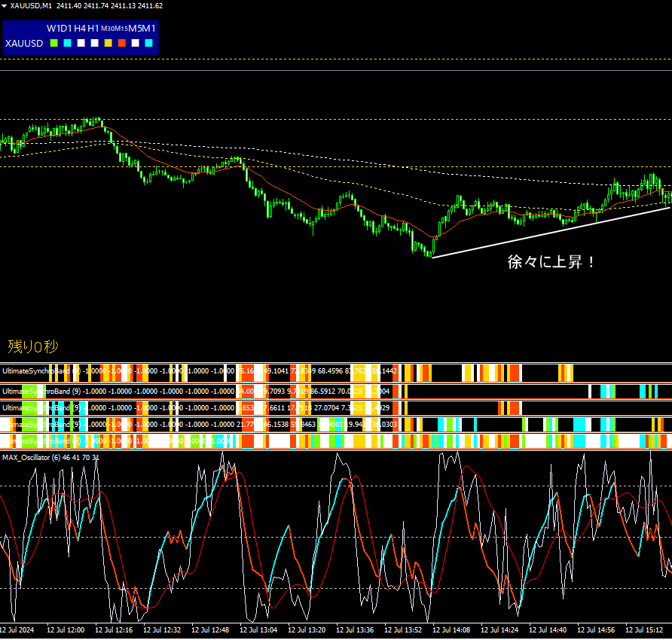Click the H4 header label in panel
The image size is (672, 640).
coord(80,29)
